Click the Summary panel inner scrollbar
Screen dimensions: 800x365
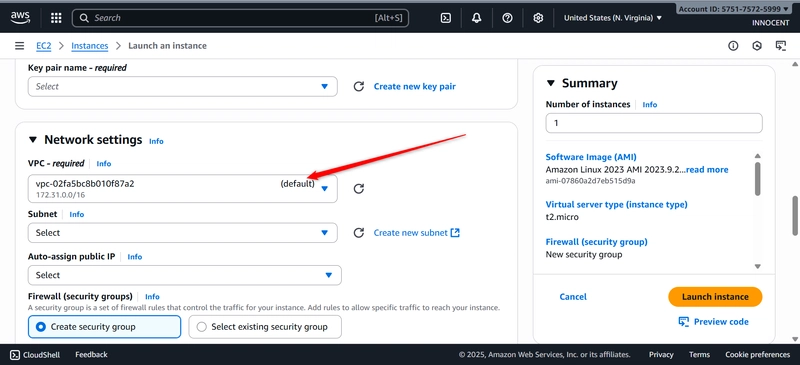[x=758, y=179]
